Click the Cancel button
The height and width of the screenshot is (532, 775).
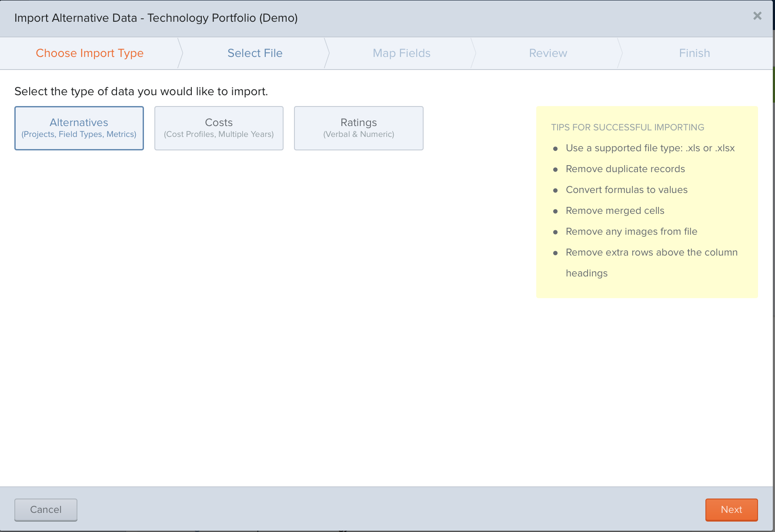pos(46,509)
